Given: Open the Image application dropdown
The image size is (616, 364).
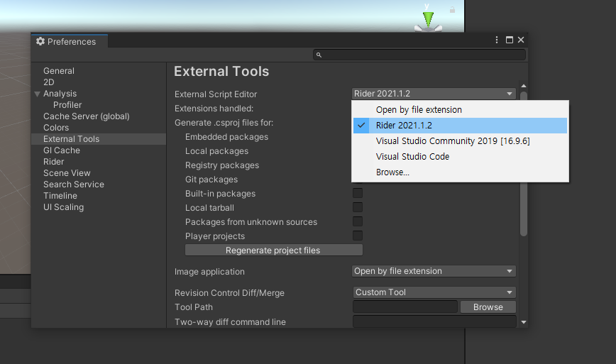Looking at the screenshot, I should [434, 271].
